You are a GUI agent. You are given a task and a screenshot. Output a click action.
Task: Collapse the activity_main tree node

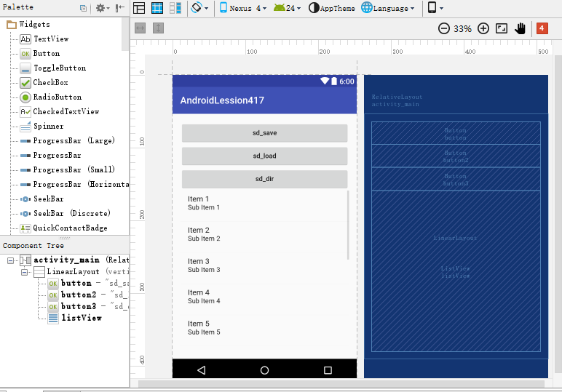coord(11,260)
